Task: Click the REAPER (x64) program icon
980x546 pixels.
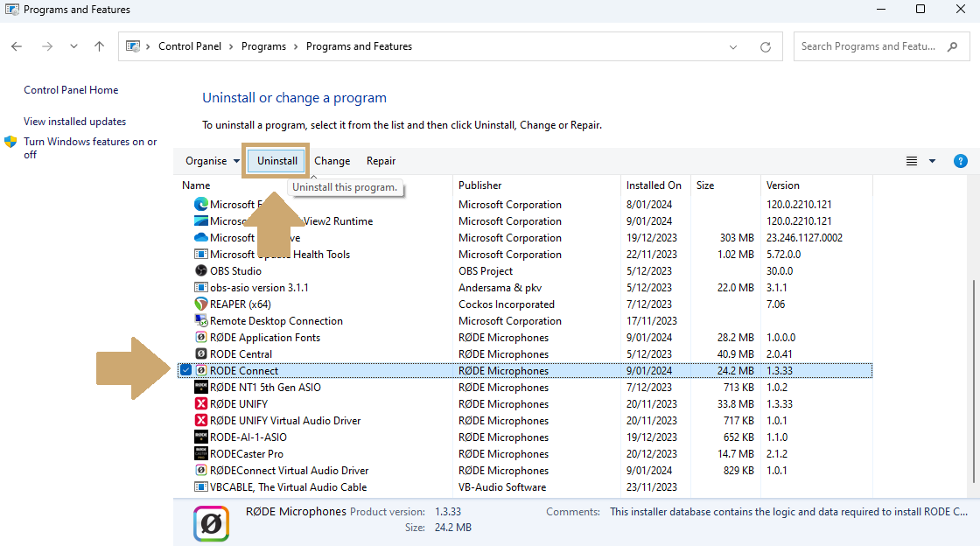Action: (x=200, y=304)
